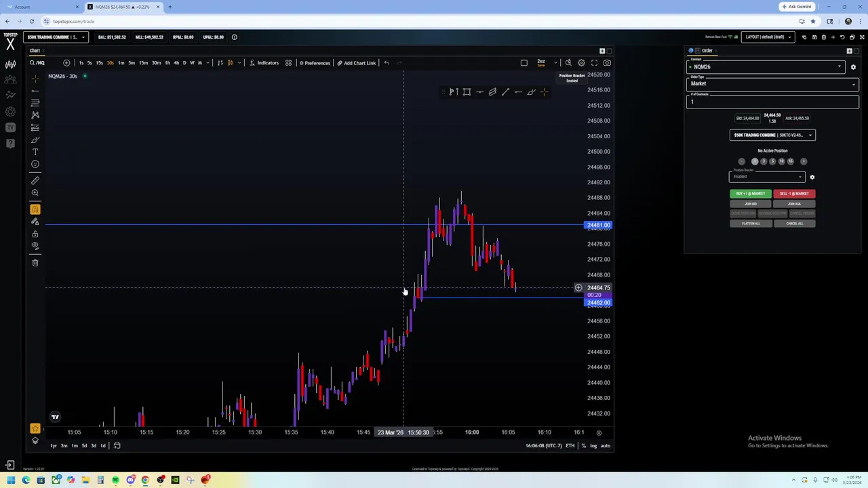Set contract quantity preset to 5
Screen dimensions: 868x488
point(772,161)
